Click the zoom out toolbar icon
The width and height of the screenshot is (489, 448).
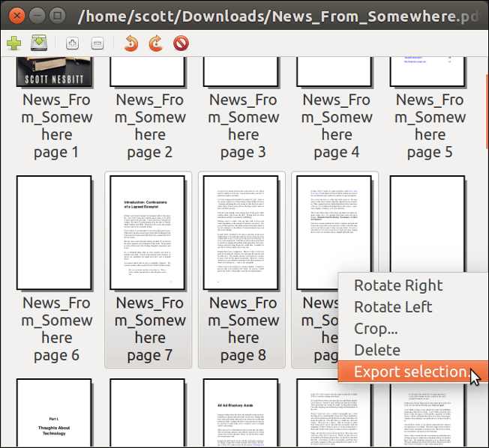point(97,43)
